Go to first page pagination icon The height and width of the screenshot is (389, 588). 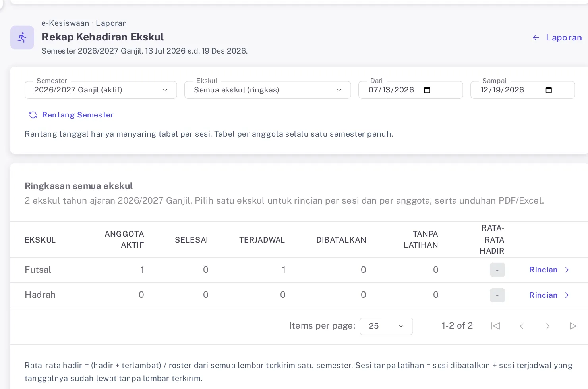[x=495, y=326]
